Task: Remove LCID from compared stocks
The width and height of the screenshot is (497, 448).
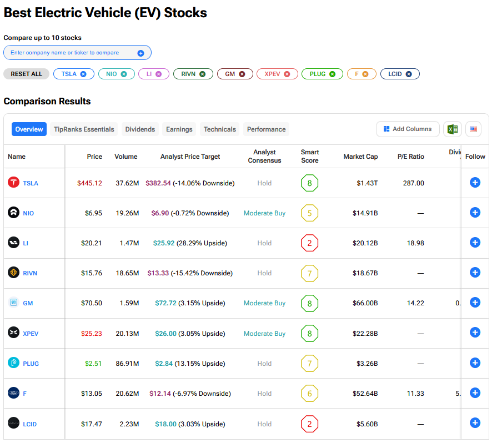Action: point(409,74)
